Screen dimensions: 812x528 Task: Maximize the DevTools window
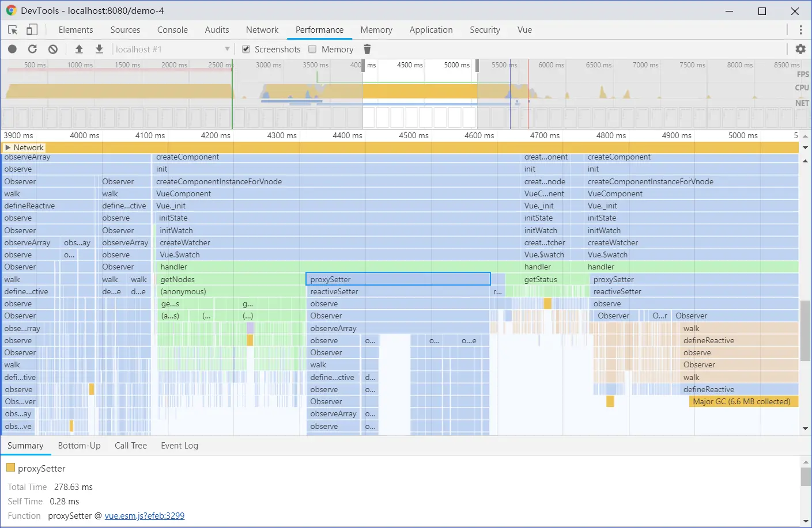[x=762, y=11]
